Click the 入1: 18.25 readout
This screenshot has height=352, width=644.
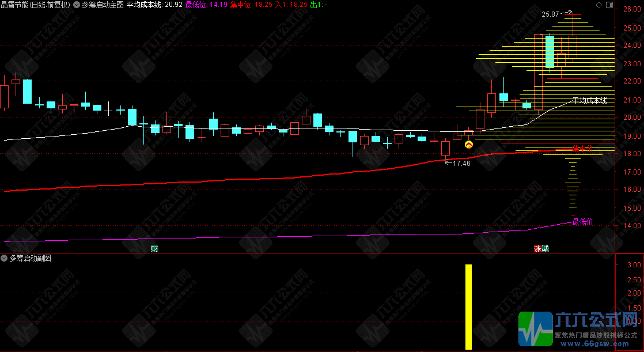point(291,5)
